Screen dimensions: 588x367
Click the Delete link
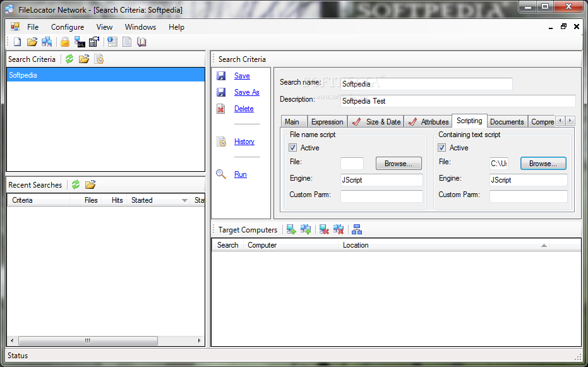click(244, 109)
